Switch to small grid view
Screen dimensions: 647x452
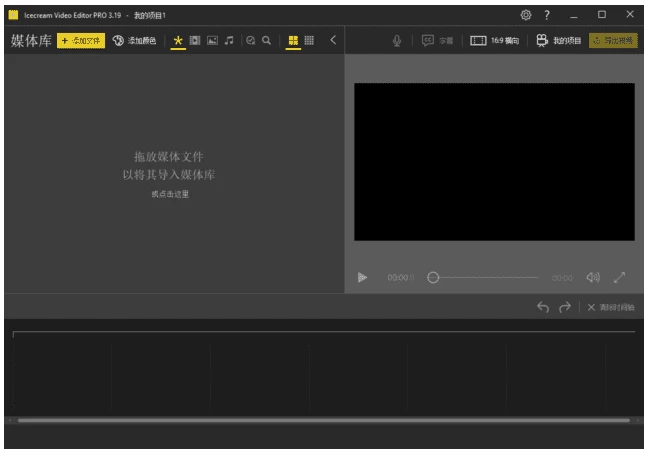(309, 41)
